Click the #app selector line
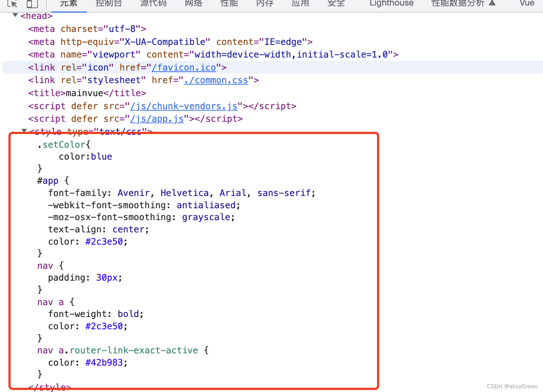Screen dimensions: 543x392 [x=53, y=181]
